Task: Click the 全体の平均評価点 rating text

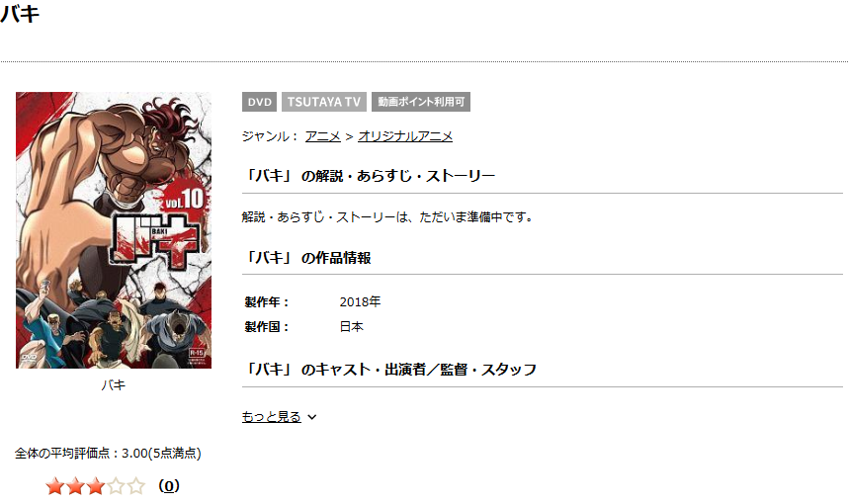Action: [x=108, y=454]
